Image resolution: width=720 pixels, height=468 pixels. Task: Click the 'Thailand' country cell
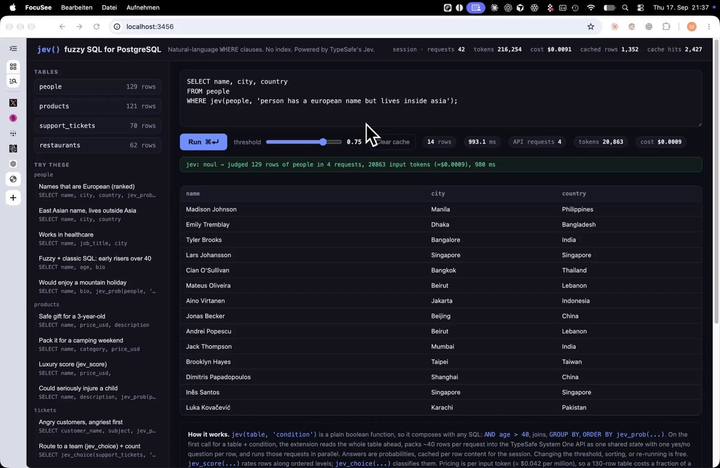click(x=574, y=270)
